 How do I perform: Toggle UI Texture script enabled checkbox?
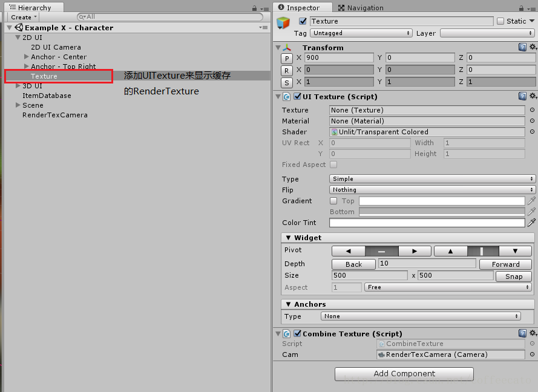pyautogui.click(x=298, y=96)
